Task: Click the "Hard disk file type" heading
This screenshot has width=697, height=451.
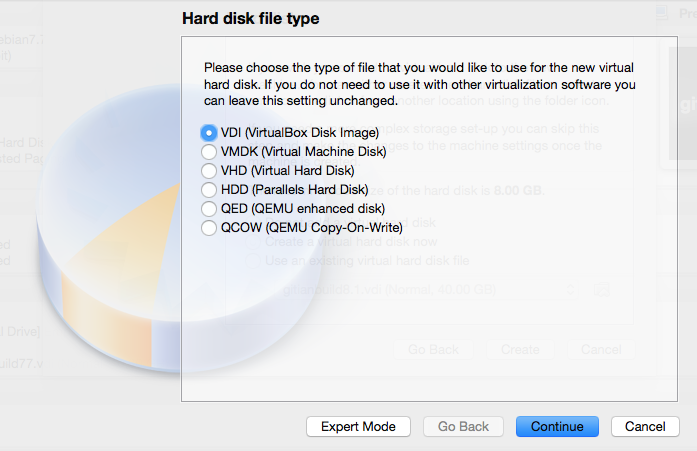Action: tap(250, 18)
